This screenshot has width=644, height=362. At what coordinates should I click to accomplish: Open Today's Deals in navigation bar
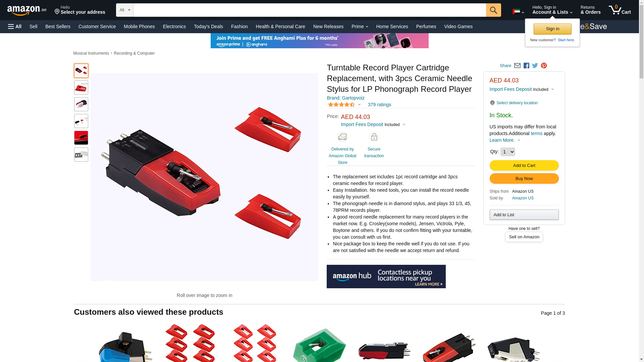pyautogui.click(x=208, y=26)
